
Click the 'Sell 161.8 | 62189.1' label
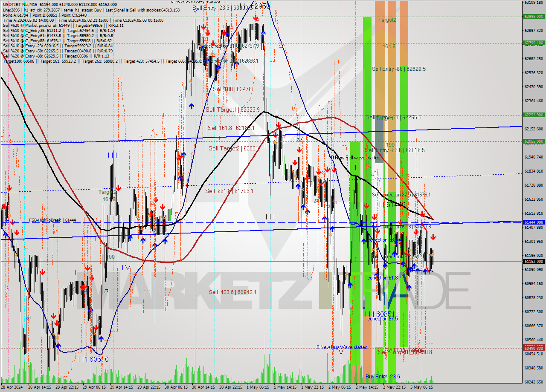click(231, 127)
